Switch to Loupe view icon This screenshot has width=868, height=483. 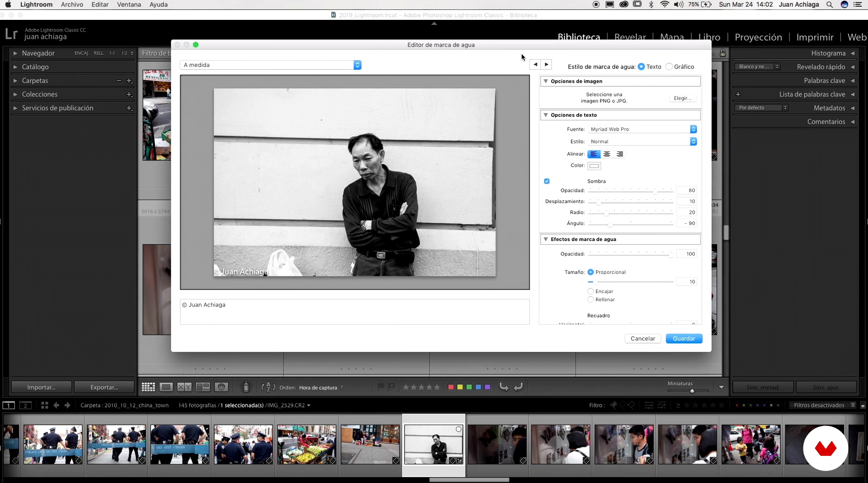click(166, 387)
